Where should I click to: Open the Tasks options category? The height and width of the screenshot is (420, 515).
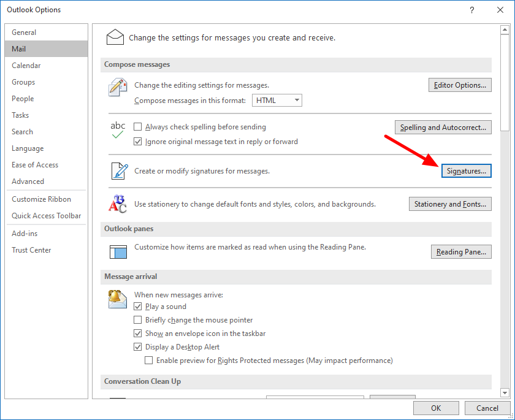point(47,115)
